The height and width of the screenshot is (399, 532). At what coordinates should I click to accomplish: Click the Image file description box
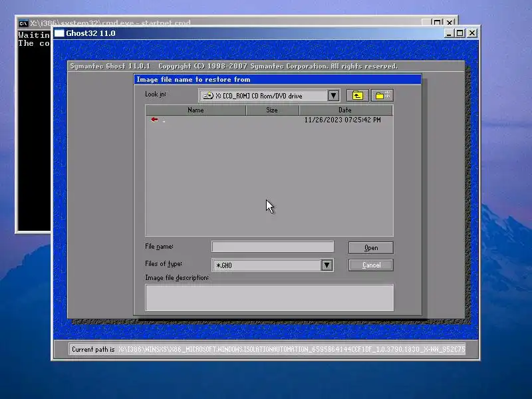269,297
